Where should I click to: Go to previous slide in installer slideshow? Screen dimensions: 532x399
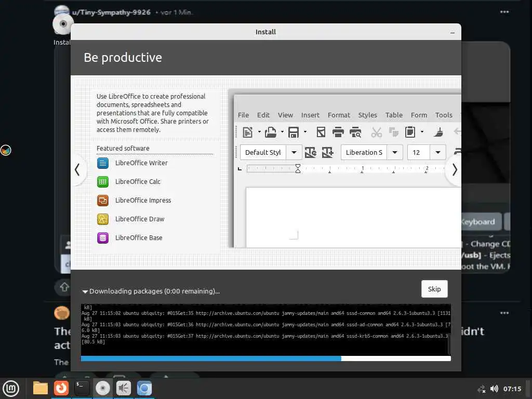pos(77,170)
